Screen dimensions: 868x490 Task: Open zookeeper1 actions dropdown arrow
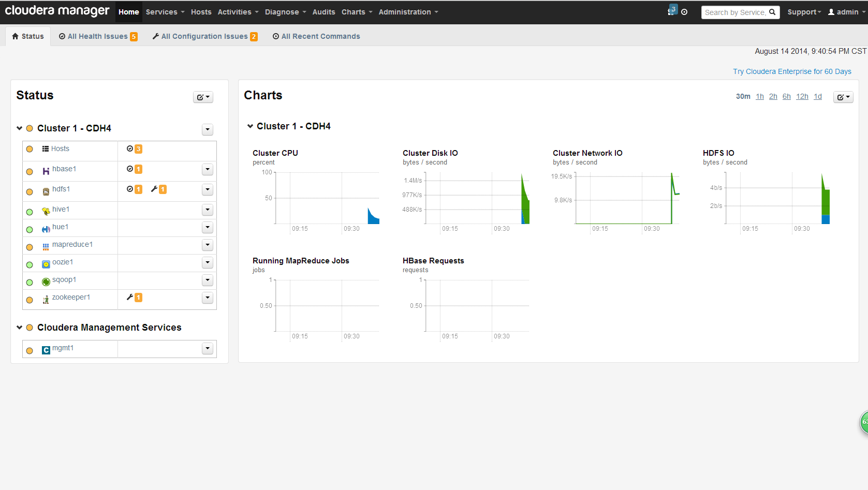pos(208,298)
